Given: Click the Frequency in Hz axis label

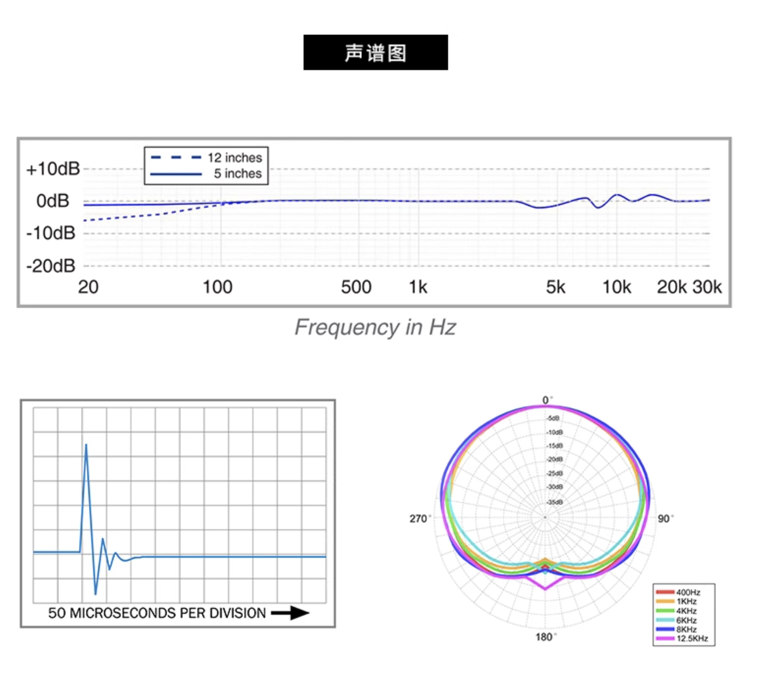Looking at the screenshot, I should point(375,327).
